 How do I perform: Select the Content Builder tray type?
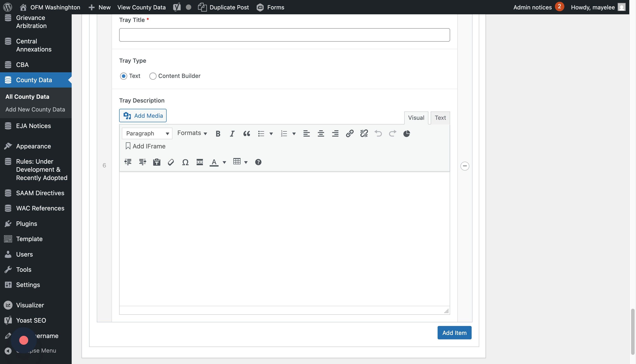point(153,76)
